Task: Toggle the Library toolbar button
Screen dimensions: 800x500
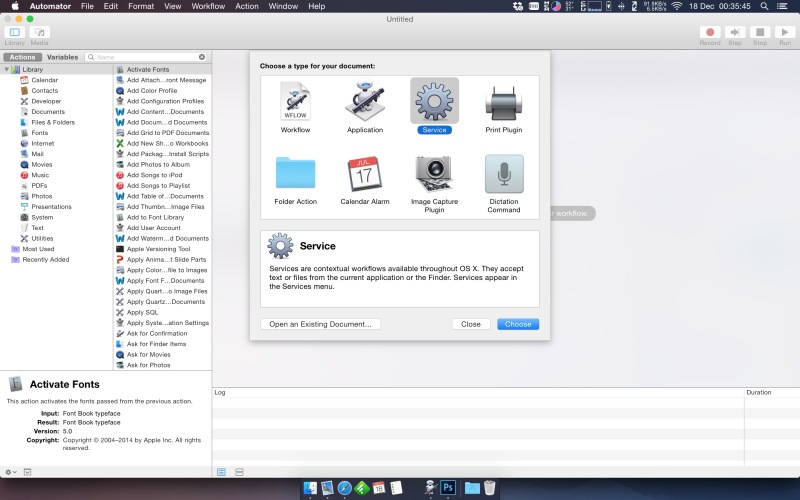Action: [15, 32]
